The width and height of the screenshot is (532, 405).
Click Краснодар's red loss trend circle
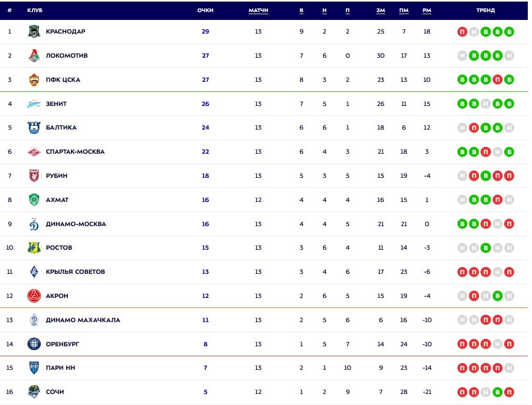(x=462, y=32)
